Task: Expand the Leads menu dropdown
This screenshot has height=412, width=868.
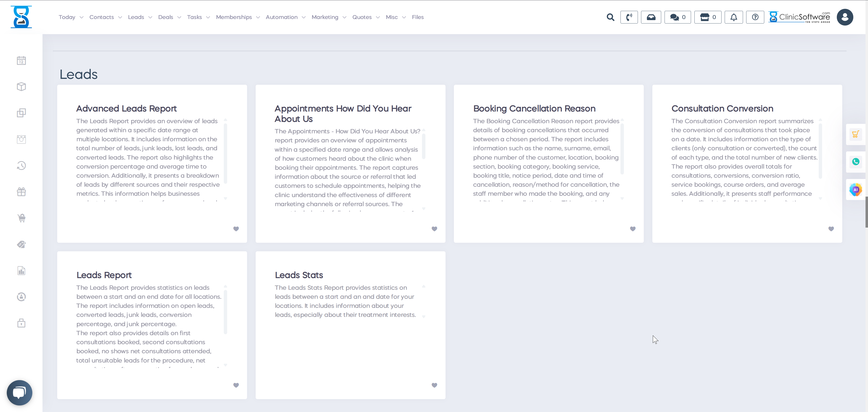Action: tap(140, 17)
